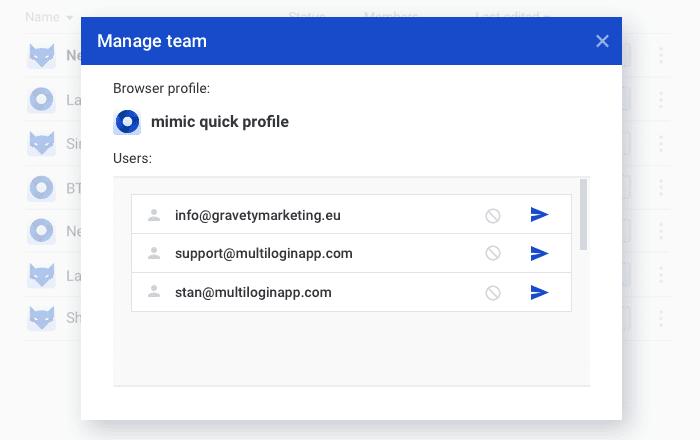Sort by Name column in background list
This screenshot has width=700, height=440.
pyautogui.click(x=49, y=17)
